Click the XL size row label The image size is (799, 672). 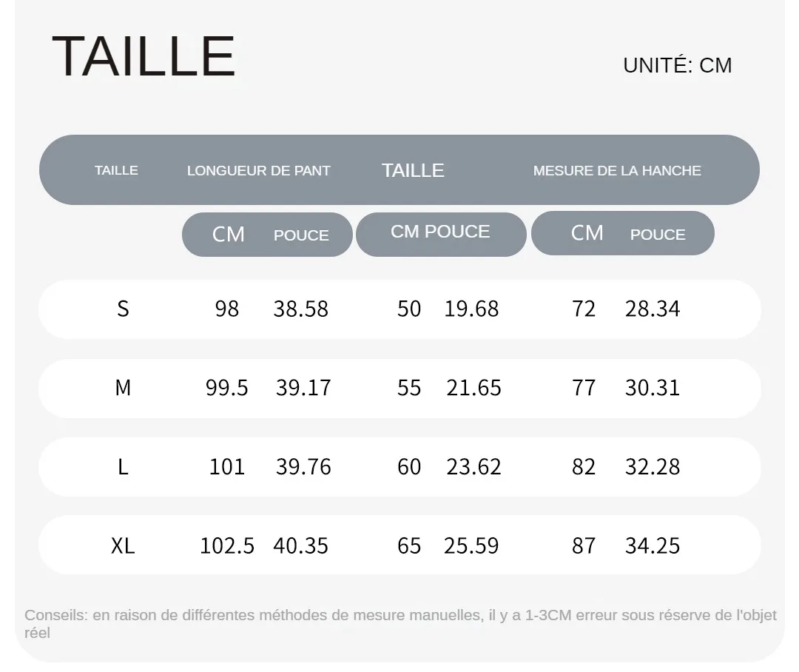[x=123, y=545]
